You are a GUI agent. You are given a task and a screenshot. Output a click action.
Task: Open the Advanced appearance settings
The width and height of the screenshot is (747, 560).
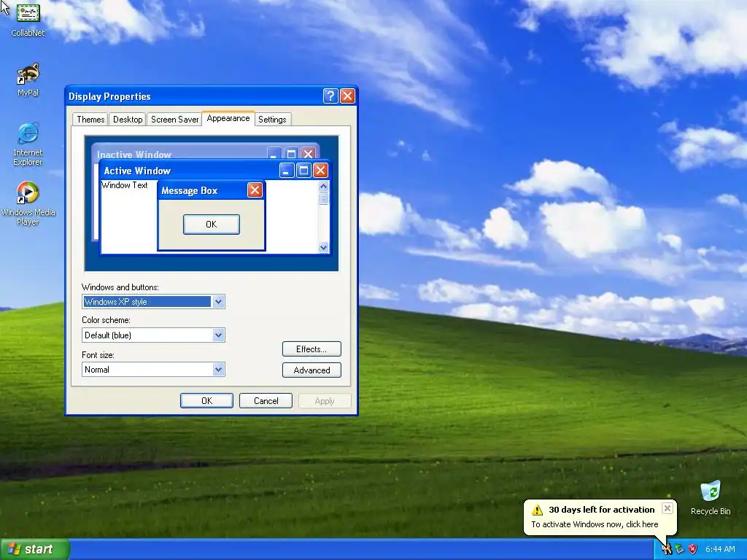(311, 370)
